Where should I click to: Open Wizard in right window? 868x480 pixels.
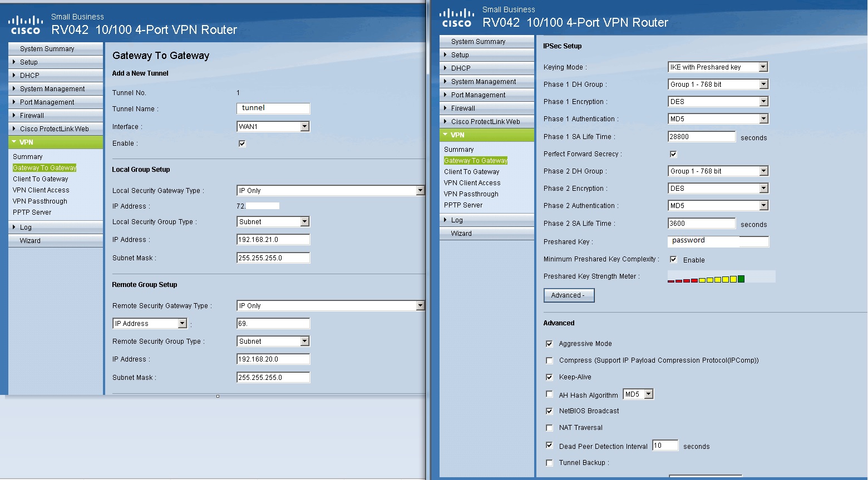click(487, 233)
